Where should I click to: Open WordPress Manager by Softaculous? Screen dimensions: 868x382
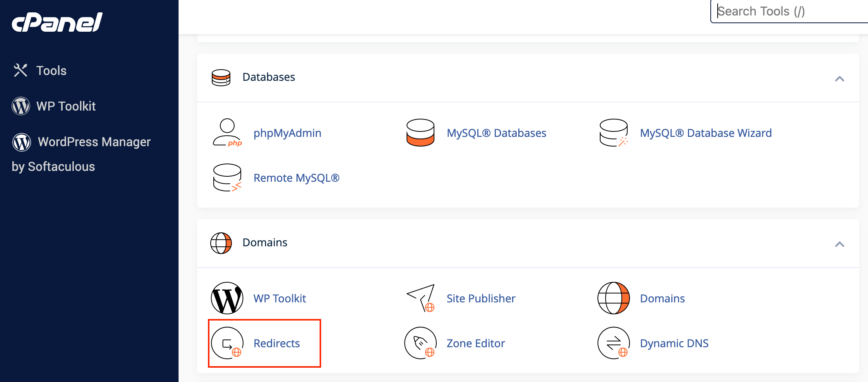pos(81,154)
